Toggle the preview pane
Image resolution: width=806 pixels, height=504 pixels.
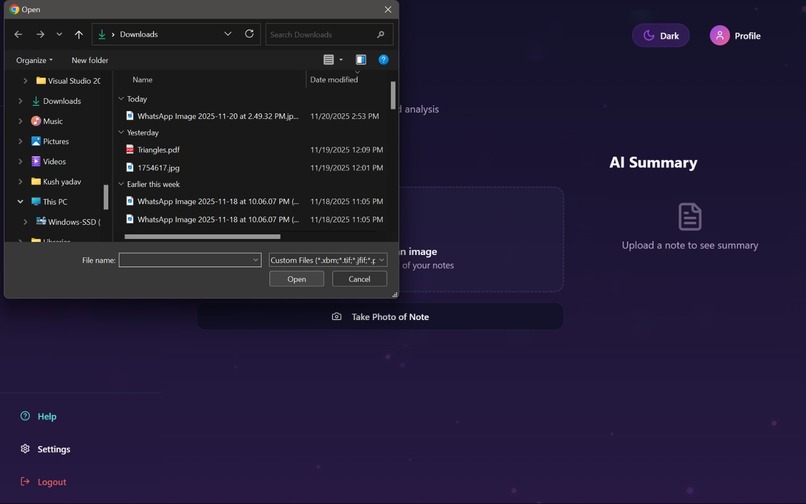pos(361,60)
